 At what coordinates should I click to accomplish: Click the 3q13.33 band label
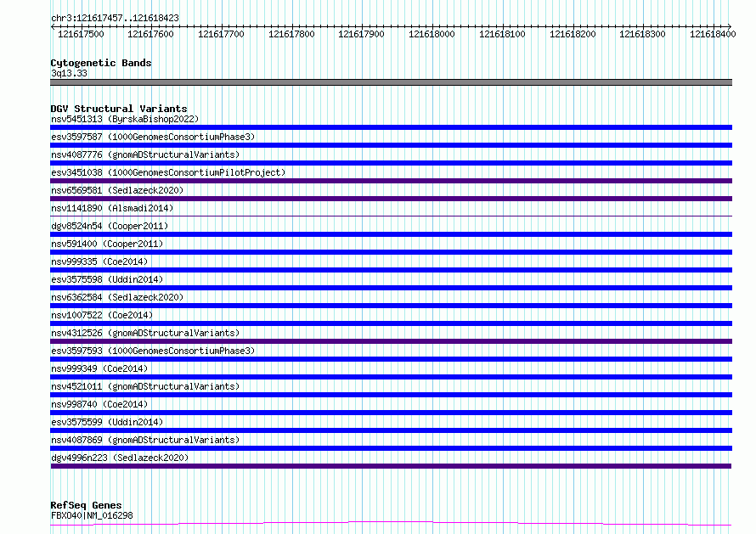[69, 73]
